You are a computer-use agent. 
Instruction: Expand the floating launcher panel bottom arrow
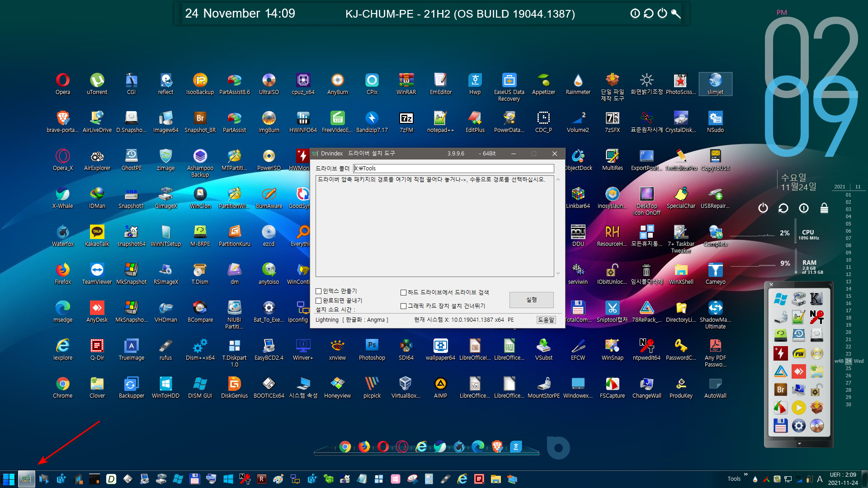799,444
